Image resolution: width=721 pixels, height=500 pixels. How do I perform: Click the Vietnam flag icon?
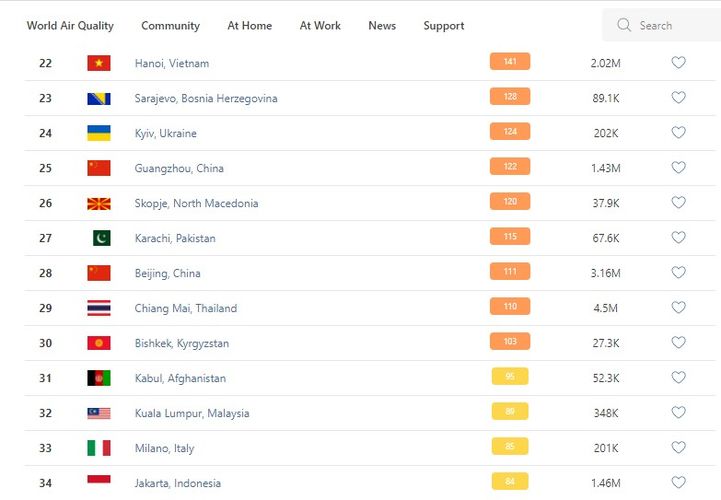click(99, 63)
